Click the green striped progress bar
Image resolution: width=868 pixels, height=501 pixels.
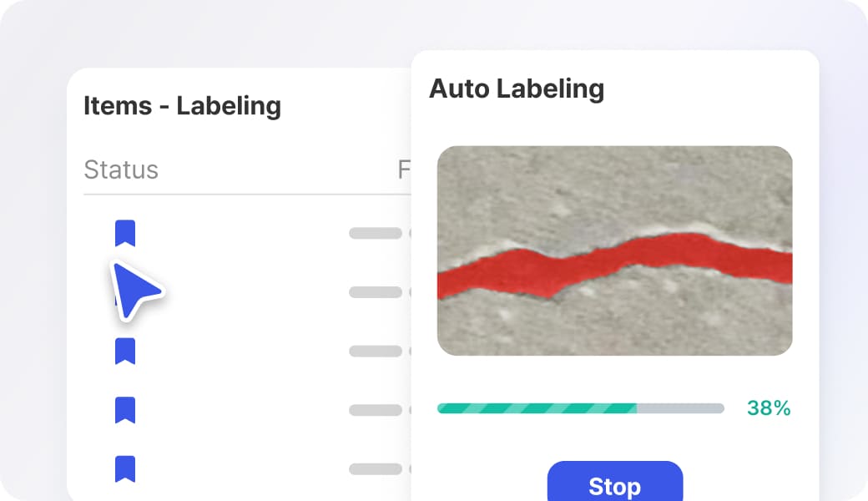tap(537, 408)
